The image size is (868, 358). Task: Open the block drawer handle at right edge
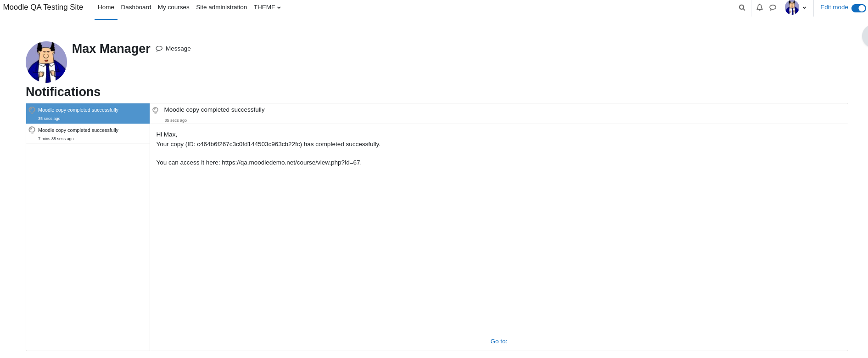865,36
